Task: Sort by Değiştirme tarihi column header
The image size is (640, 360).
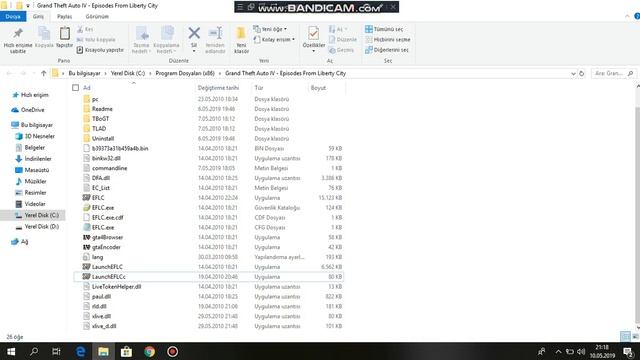Action: click(x=218, y=88)
